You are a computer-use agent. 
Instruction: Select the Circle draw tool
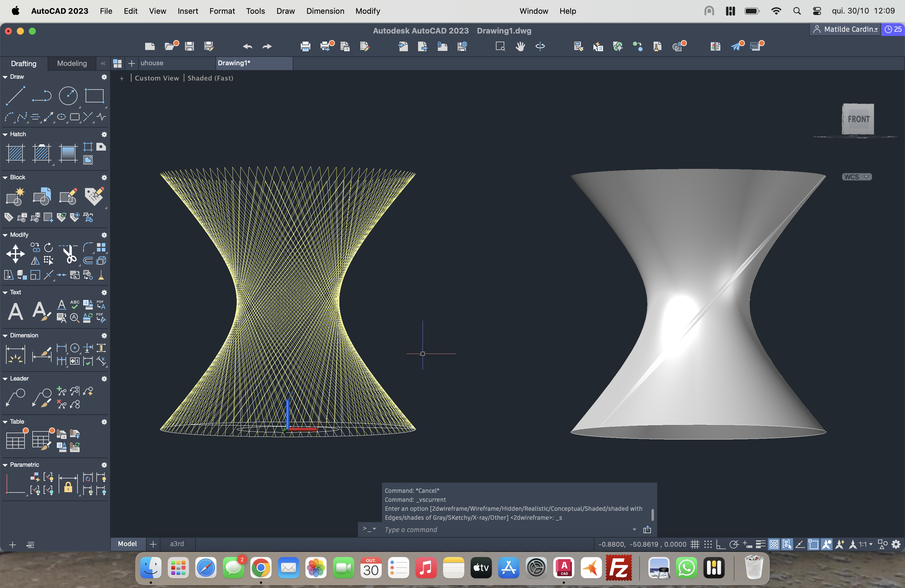[x=68, y=96]
